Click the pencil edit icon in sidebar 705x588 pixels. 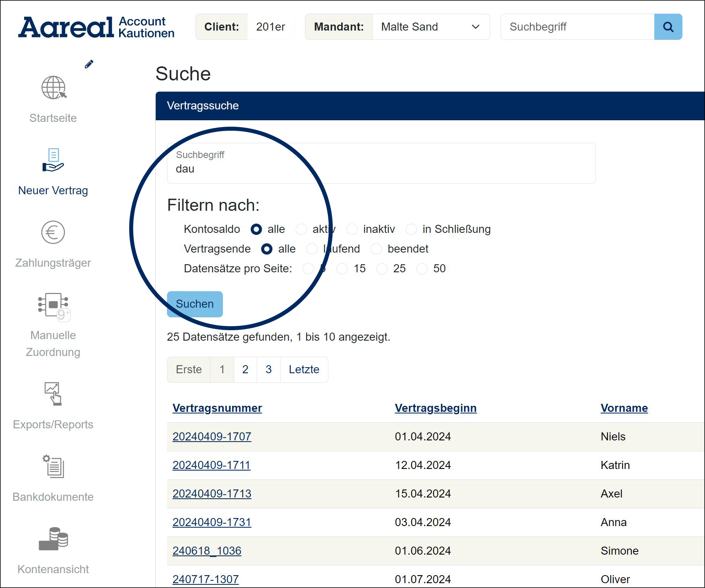tap(89, 64)
